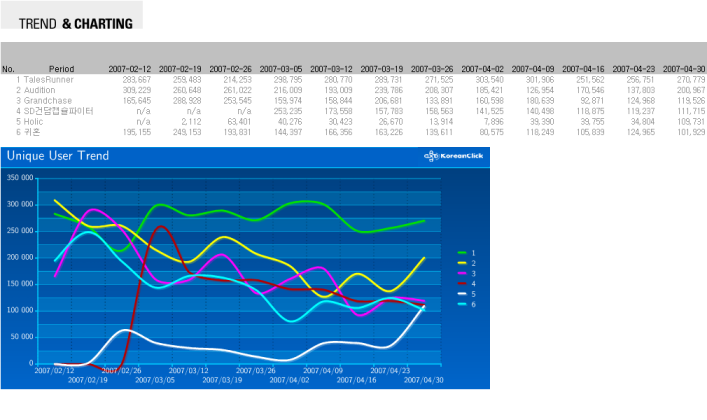707x420 pixels.
Task: Click the Unique User Trend chart title
Action: 58,156
